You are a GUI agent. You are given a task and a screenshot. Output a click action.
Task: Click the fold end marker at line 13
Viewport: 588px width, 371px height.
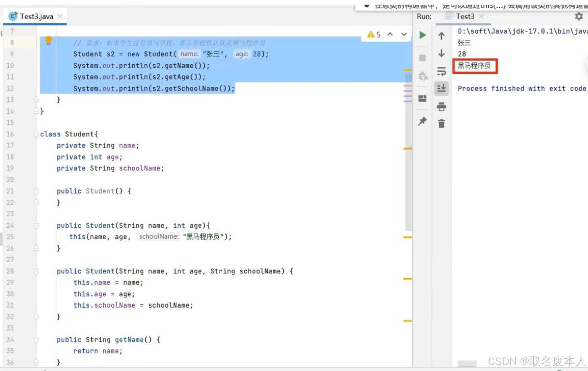coord(36,99)
